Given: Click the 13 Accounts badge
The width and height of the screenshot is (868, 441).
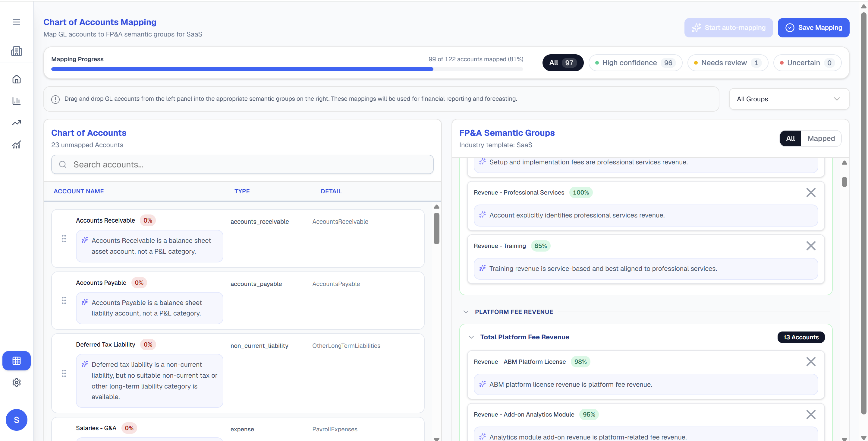Looking at the screenshot, I should 801,337.
